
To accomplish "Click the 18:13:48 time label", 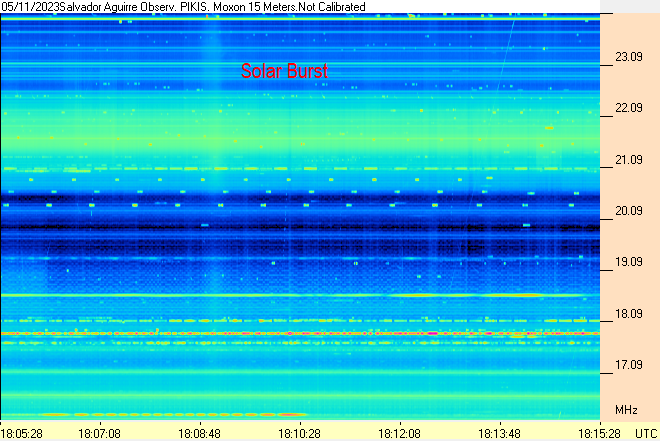I will tap(499, 433).
